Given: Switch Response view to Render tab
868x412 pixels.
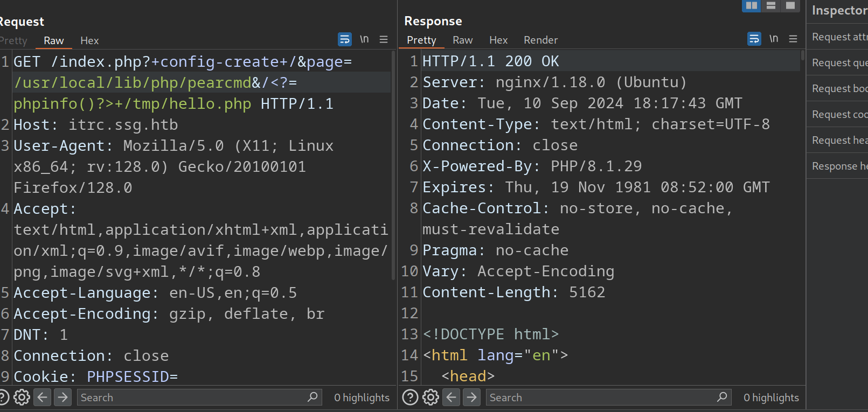Looking at the screenshot, I should coord(540,40).
